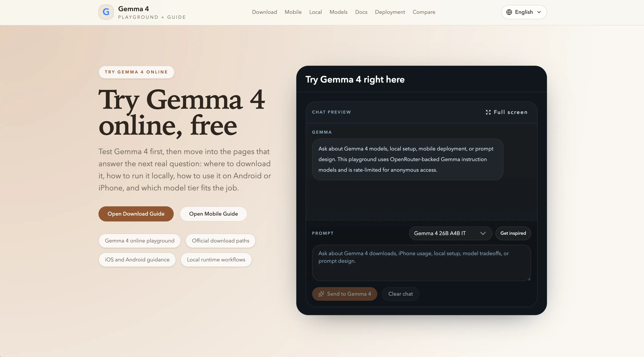Click the Try Gemma 4 Online badge
The image size is (644, 357).
tap(136, 72)
